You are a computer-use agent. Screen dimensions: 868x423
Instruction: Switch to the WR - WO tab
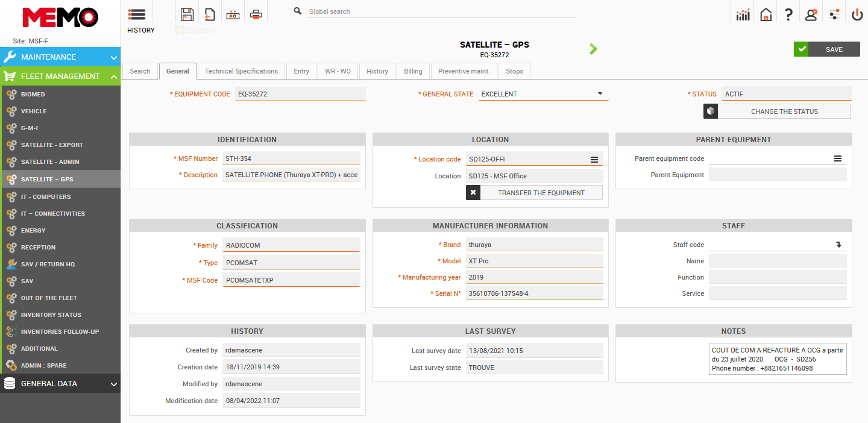click(338, 71)
